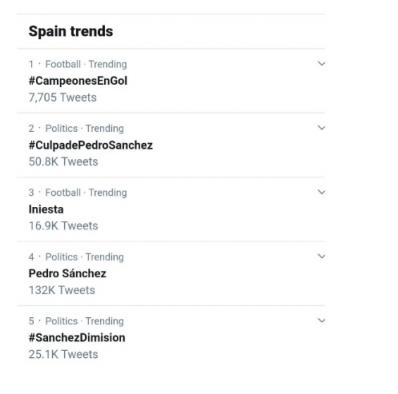Open the #CampeonesEnGol hashtag
Viewport: 398px width, 394px height.
(78, 81)
